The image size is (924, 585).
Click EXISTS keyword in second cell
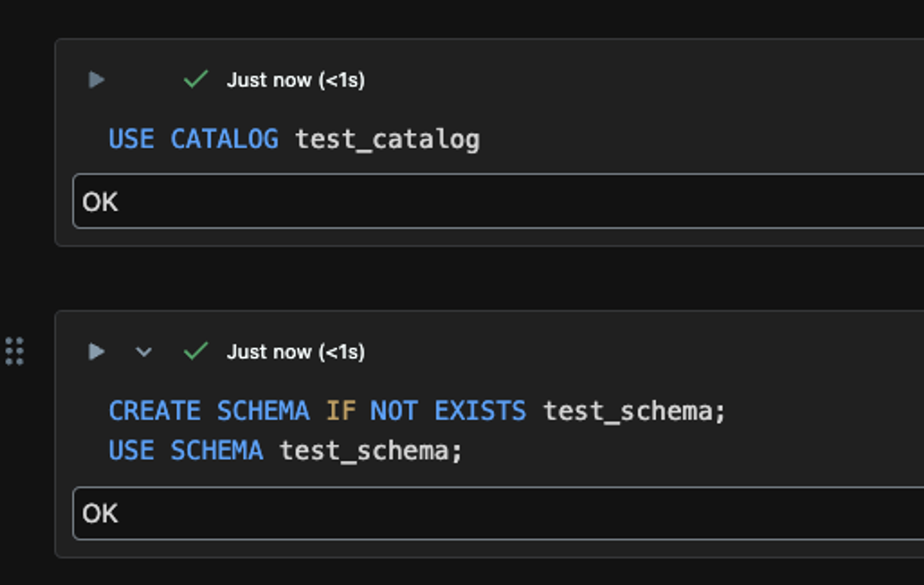click(x=480, y=411)
